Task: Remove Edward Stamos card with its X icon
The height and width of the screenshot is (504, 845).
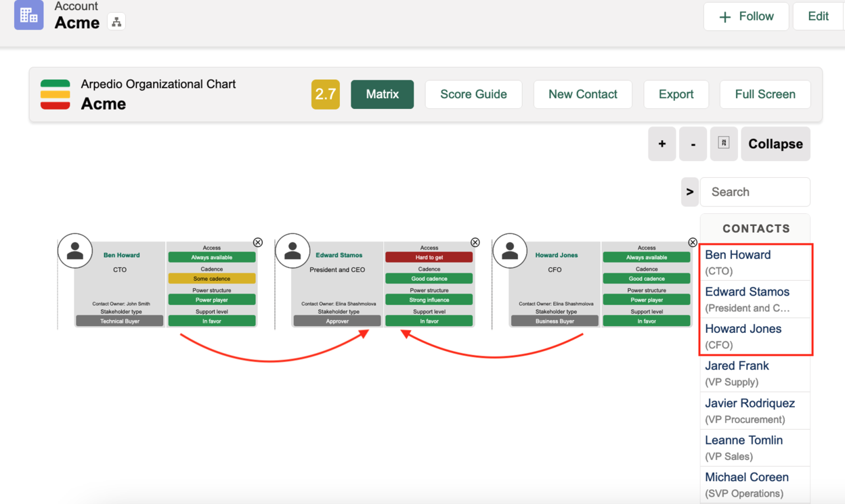Action: (475, 242)
